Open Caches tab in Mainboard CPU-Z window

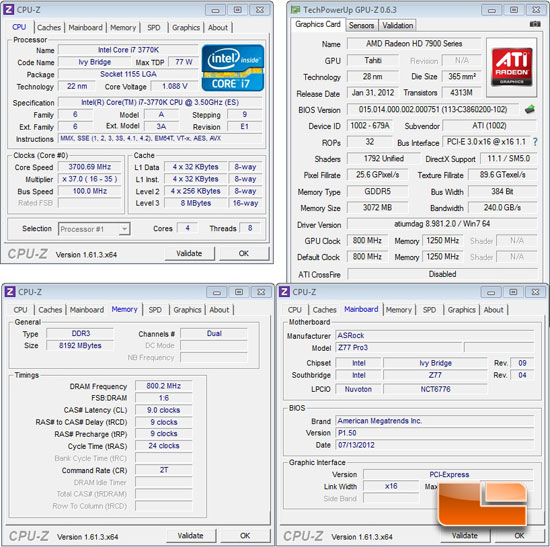point(324,310)
